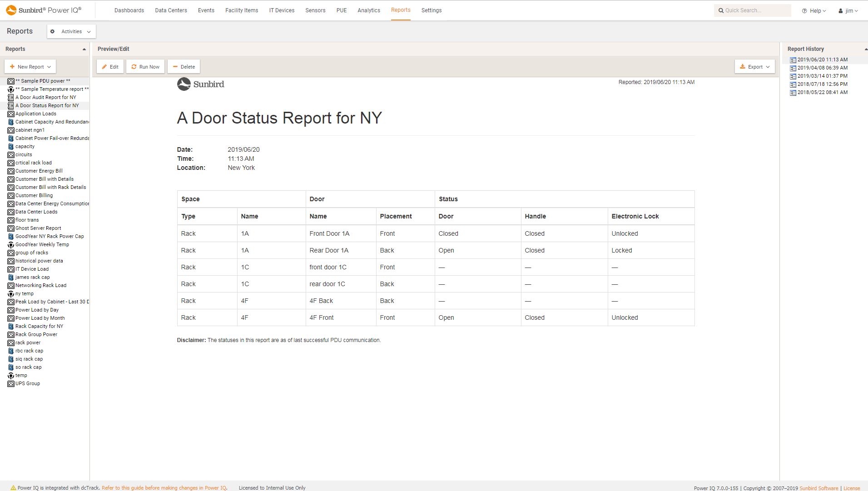The height and width of the screenshot is (491, 868).
Task: Open the New Report dropdown
Action: 30,66
